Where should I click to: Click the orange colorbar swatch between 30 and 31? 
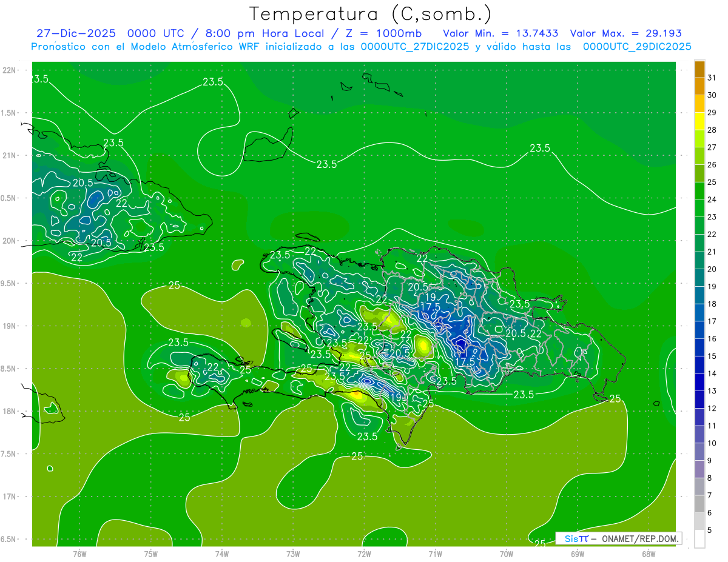coord(699,86)
